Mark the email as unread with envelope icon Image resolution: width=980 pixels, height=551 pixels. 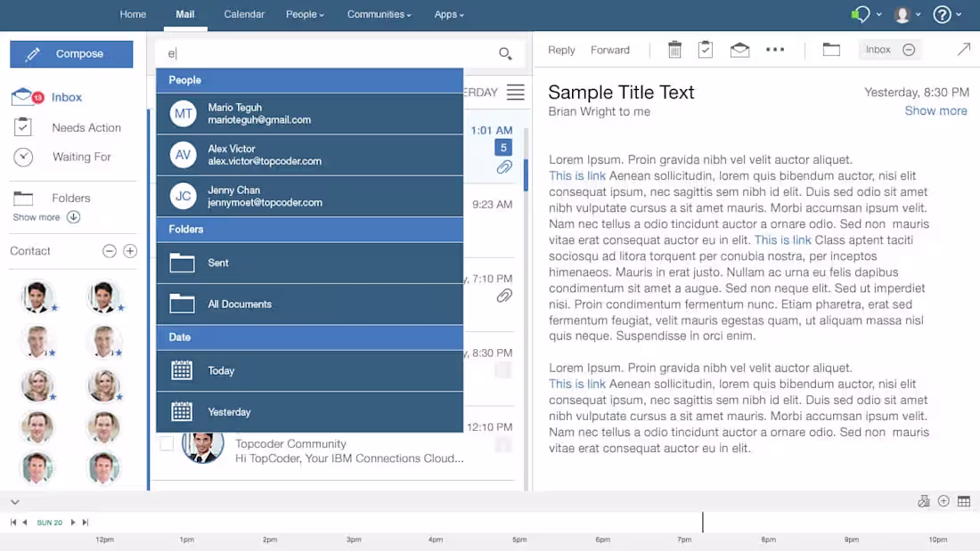739,50
